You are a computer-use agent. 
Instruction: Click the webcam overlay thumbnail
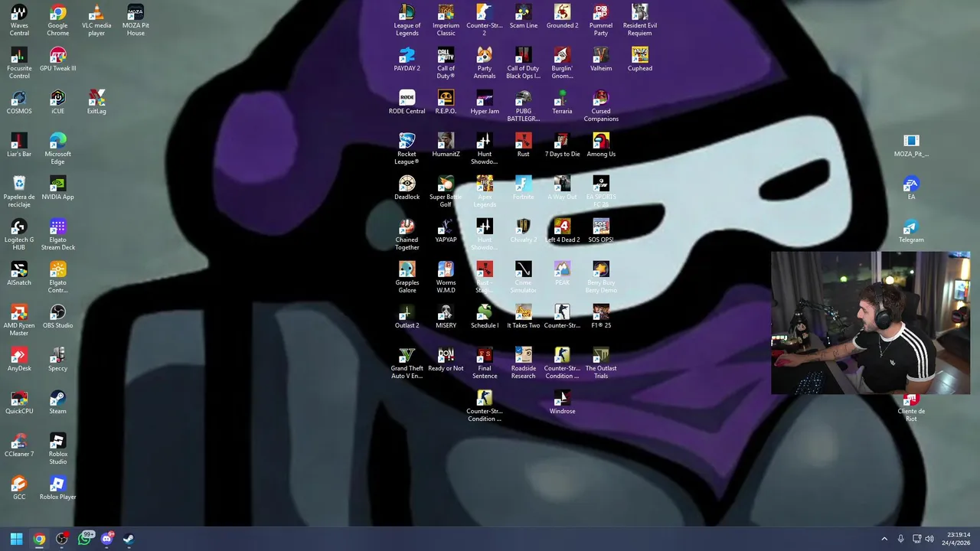click(871, 323)
